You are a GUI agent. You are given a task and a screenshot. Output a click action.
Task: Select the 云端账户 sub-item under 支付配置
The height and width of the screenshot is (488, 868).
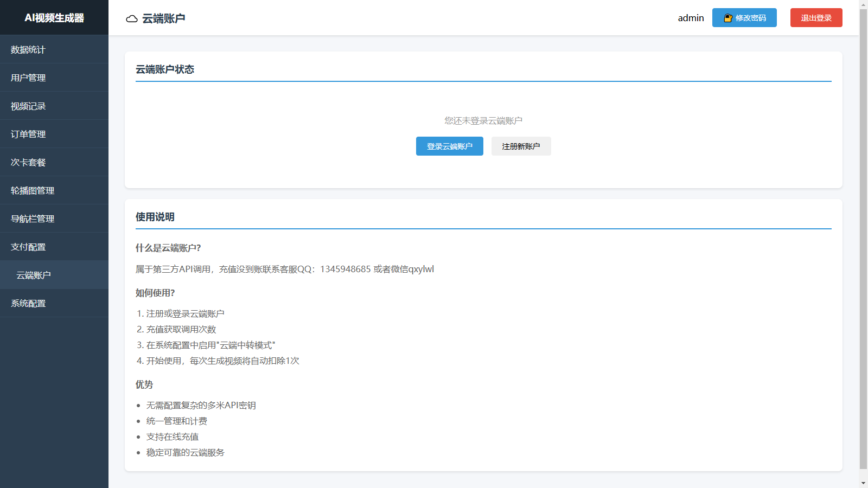[x=34, y=275]
